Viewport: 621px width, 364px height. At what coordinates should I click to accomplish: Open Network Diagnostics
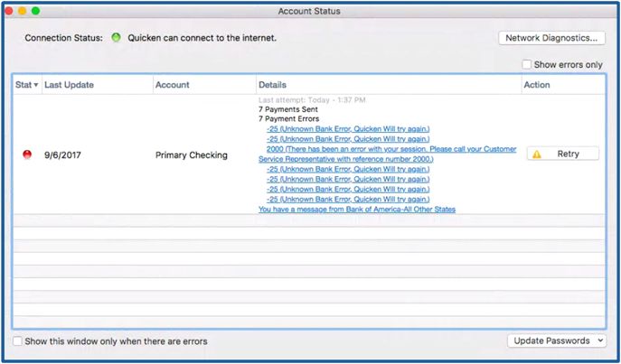550,38
